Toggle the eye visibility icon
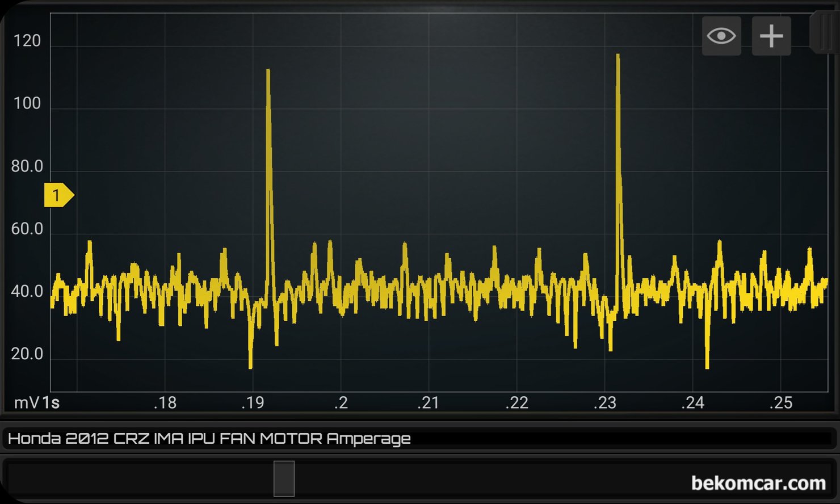Screen dimensions: 840x504 [x=721, y=36]
